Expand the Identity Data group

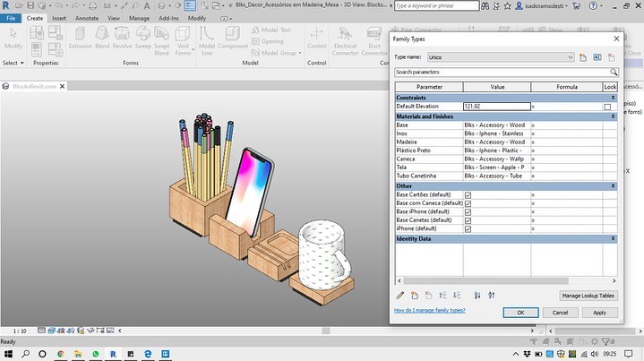pos(613,238)
